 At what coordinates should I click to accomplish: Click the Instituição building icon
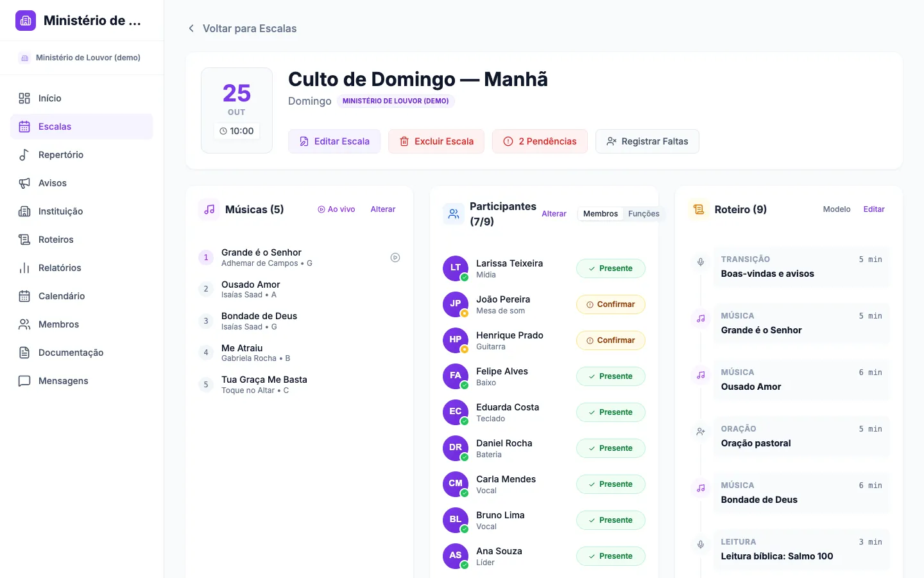(x=24, y=211)
